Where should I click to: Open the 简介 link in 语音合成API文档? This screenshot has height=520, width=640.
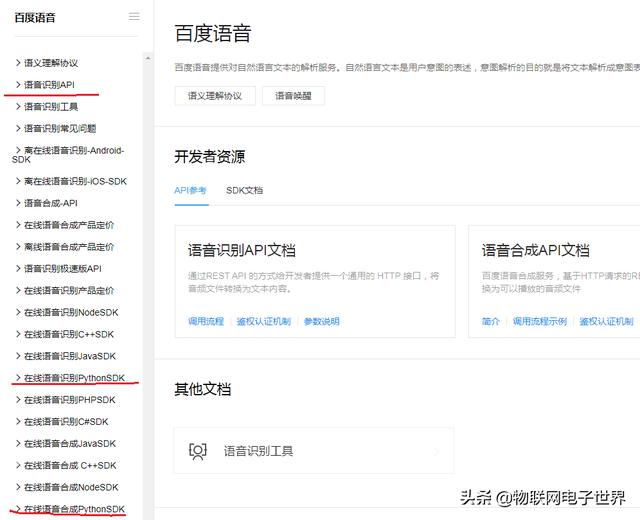click(x=491, y=321)
